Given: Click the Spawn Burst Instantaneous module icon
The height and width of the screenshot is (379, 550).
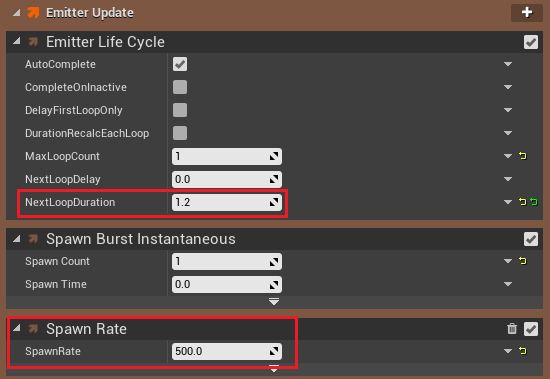Looking at the screenshot, I should pyautogui.click(x=33, y=239).
